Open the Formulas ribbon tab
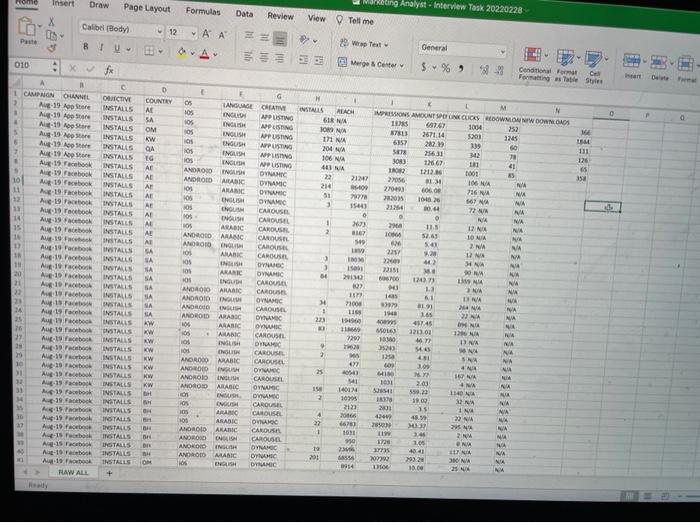700x523 pixels. pos(203,11)
